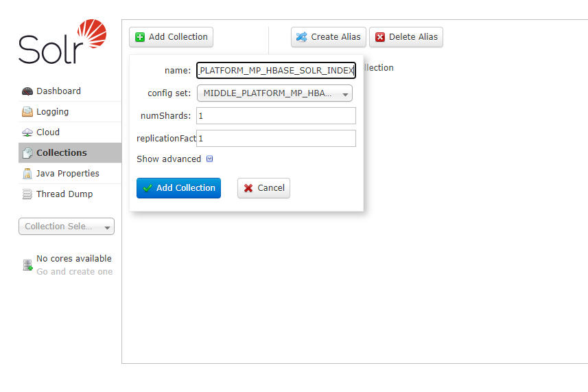Click the red X icon on Cancel
Screen dimensions: 588x392
tap(248, 188)
